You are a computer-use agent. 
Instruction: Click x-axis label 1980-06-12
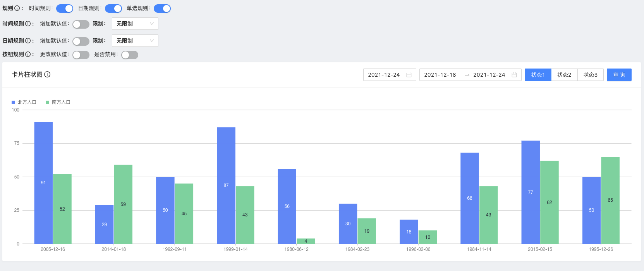point(296,249)
